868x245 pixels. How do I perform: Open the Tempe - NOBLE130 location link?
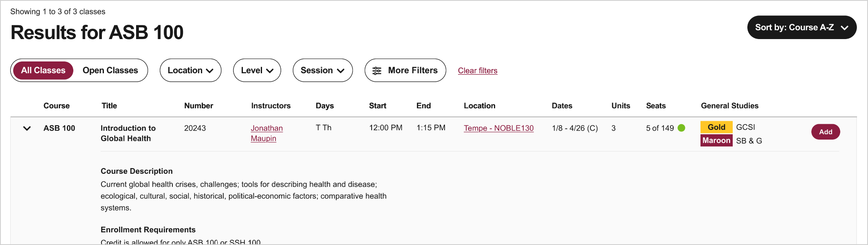click(498, 128)
